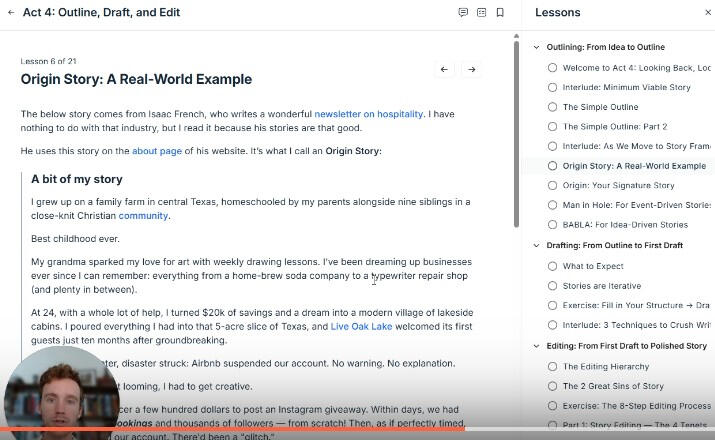
Task: Open the comments icon in header
Action: (x=462, y=13)
